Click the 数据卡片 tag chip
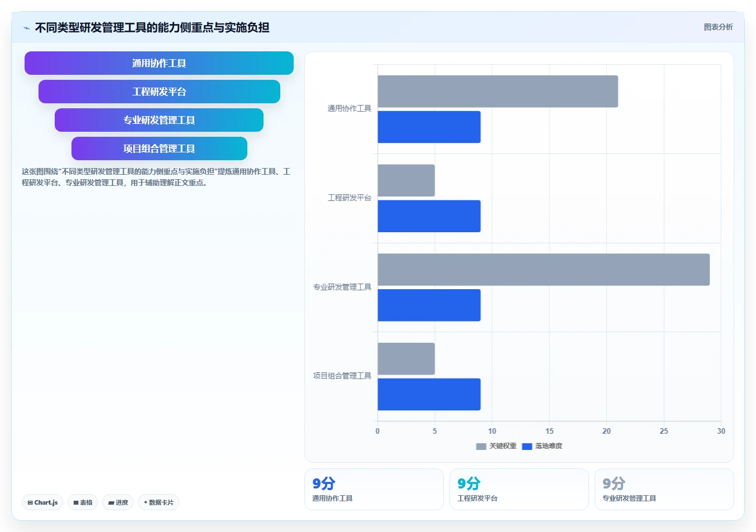756x532 pixels. coord(159,502)
